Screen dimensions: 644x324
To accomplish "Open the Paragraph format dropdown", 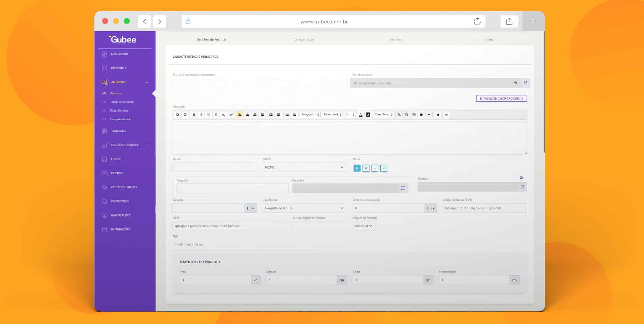I will coord(310,115).
